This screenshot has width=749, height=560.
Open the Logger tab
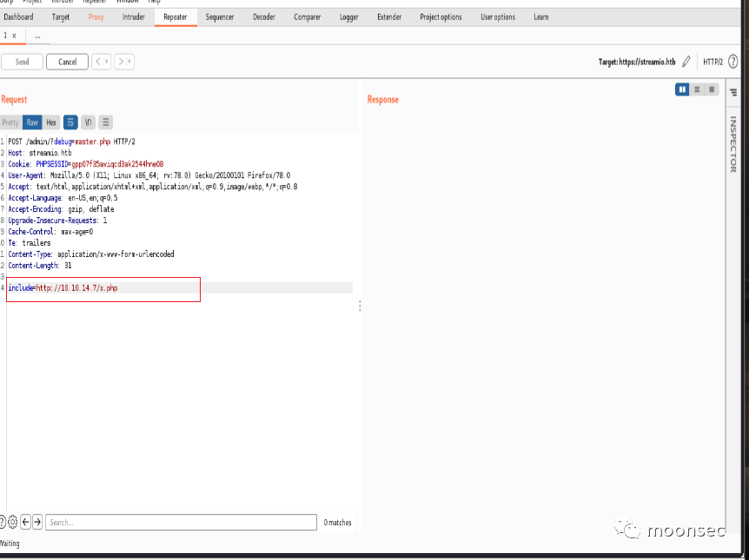[349, 16]
